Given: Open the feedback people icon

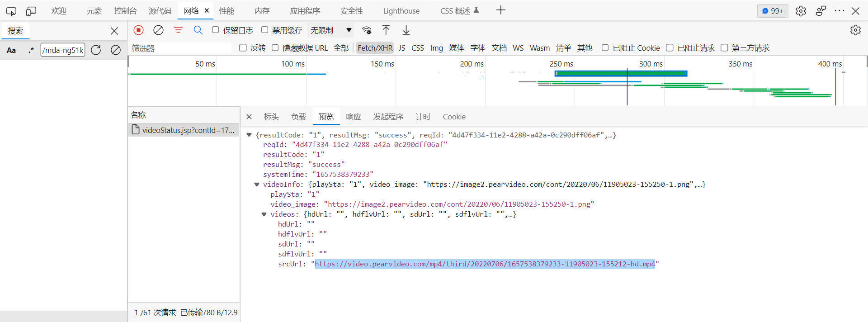Looking at the screenshot, I should click(x=821, y=11).
